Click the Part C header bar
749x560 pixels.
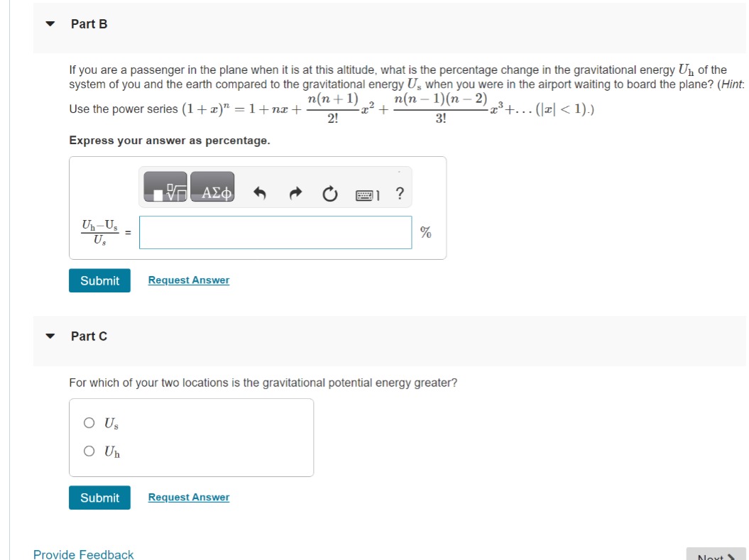click(x=88, y=336)
